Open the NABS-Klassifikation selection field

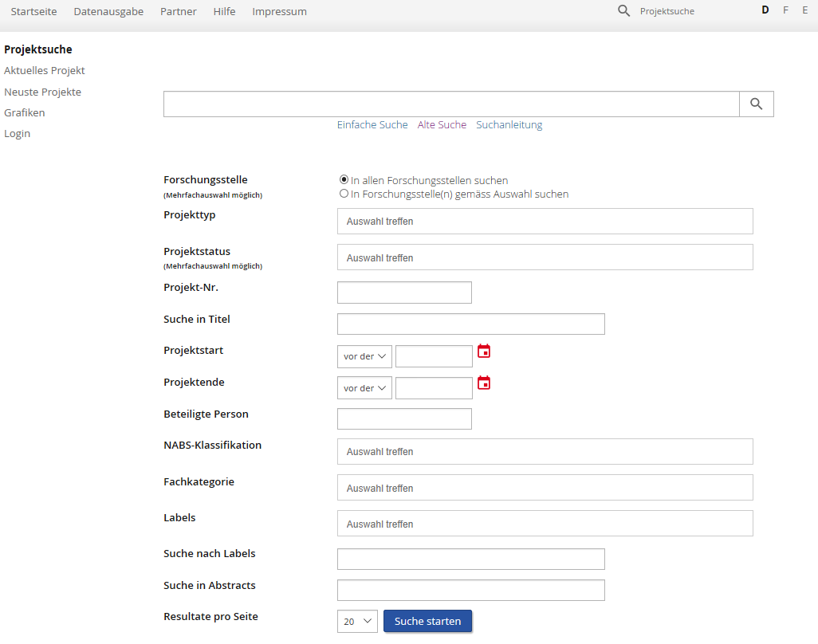click(545, 452)
